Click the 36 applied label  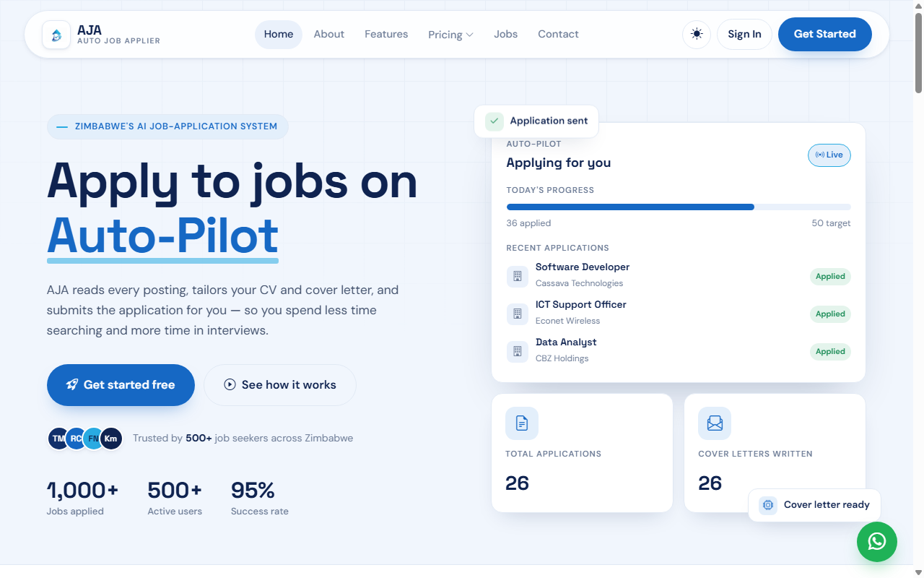[x=528, y=223]
